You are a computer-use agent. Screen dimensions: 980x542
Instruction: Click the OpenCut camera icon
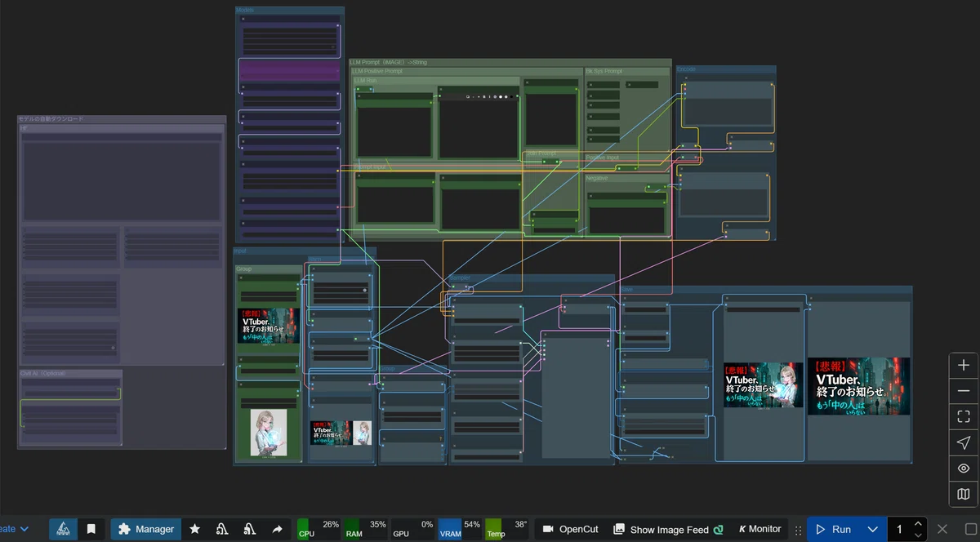[x=549, y=529]
